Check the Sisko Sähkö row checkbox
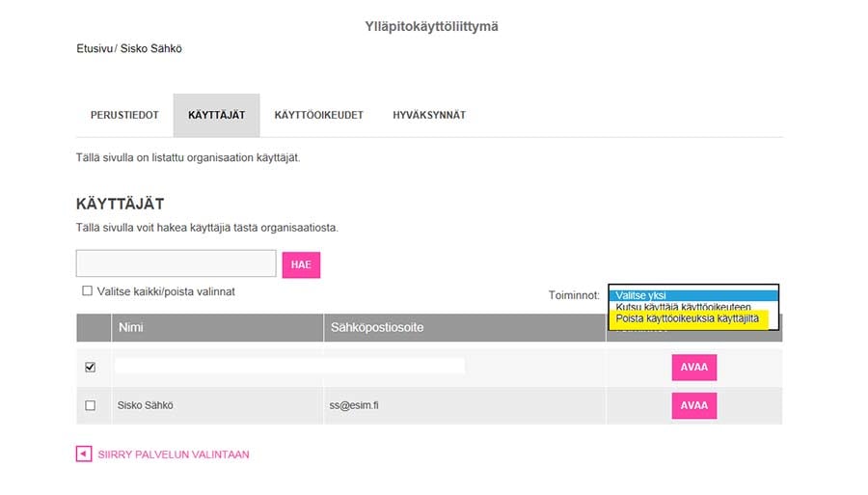The image size is (868, 495). coord(91,405)
